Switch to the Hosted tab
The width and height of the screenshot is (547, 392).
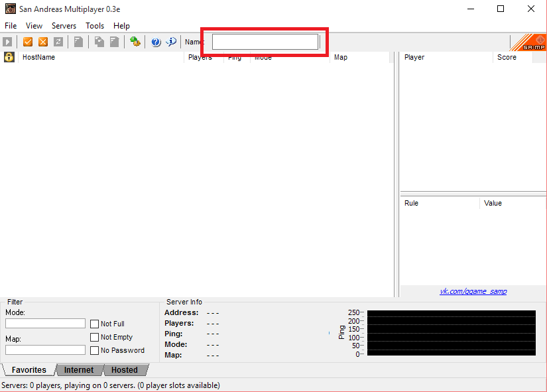[125, 370]
